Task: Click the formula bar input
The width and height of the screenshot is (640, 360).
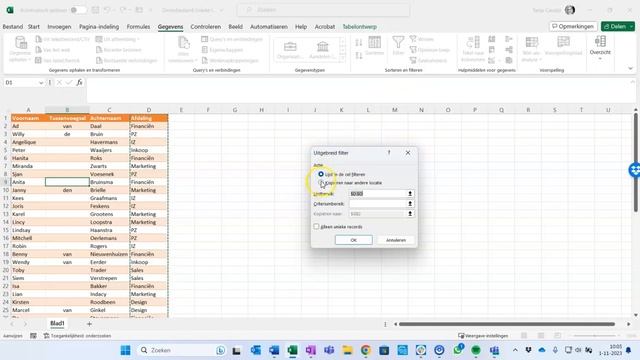Action: click(x=357, y=90)
